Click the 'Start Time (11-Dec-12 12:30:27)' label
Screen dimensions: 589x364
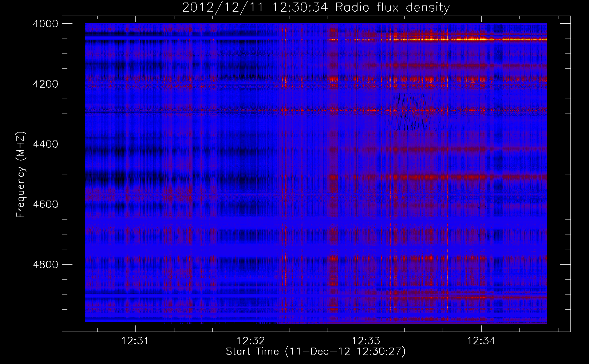pos(316,352)
